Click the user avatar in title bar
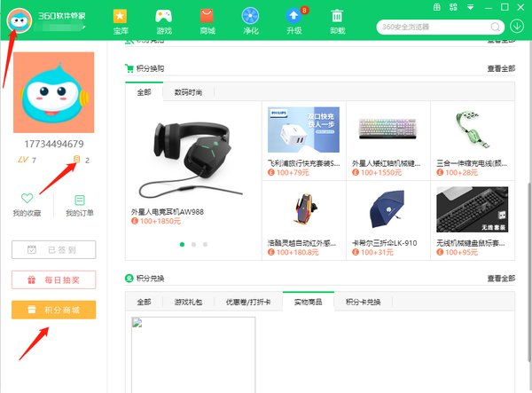 click(20, 21)
